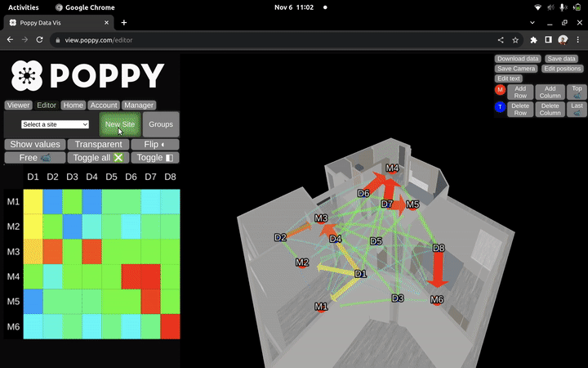Click the Flip toggle button
Screen dimensions: 588x368
[155, 145]
